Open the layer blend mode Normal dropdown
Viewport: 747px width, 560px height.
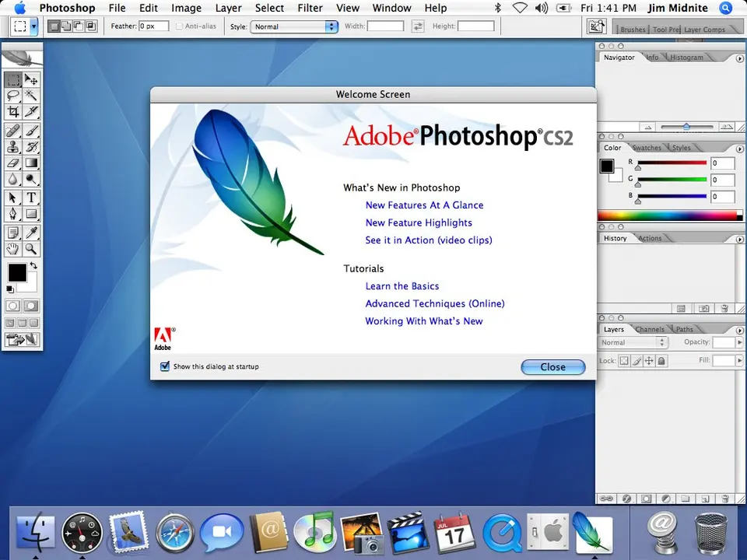pos(633,342)
